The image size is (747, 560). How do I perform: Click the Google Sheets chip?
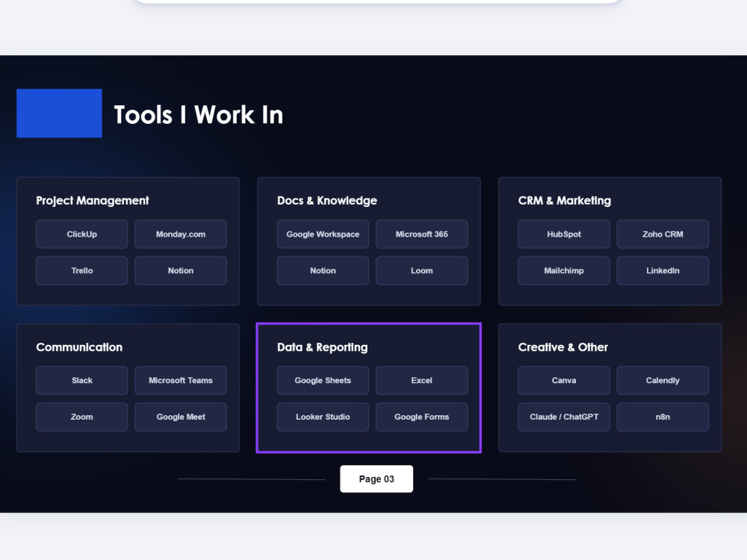323,380
